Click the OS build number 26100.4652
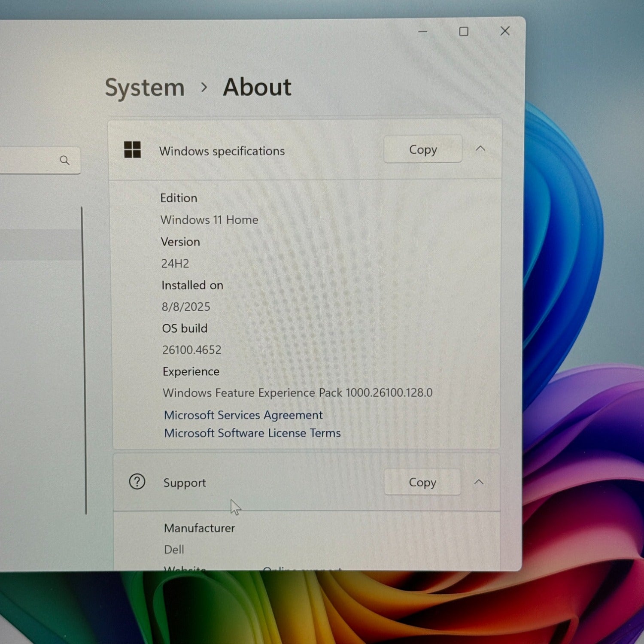 click(191, 350)
